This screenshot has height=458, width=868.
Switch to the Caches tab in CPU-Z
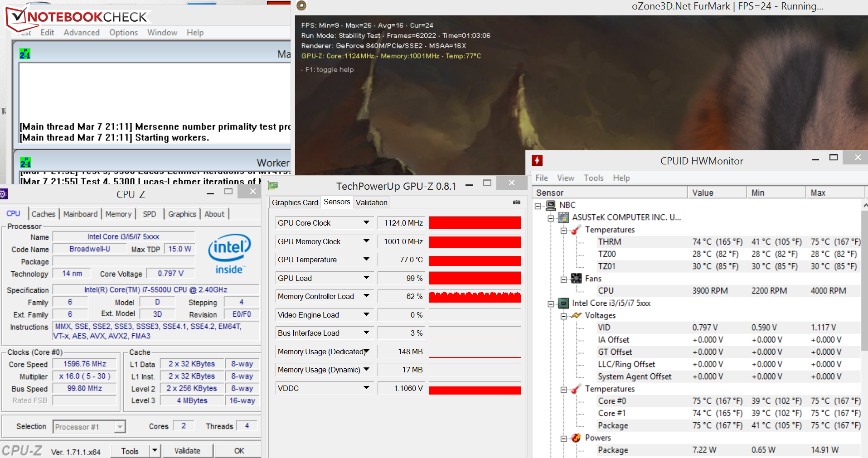coord(44,214)
